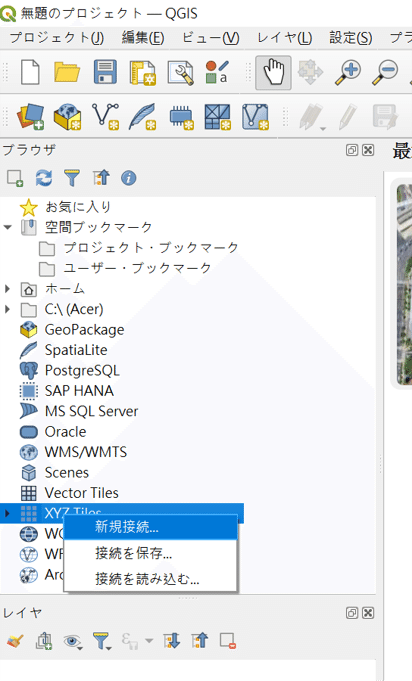The height and width of the screenshot is (681, 412).
Task: Float the ブラウザ panel with undock button
Action: pos(352,150)
